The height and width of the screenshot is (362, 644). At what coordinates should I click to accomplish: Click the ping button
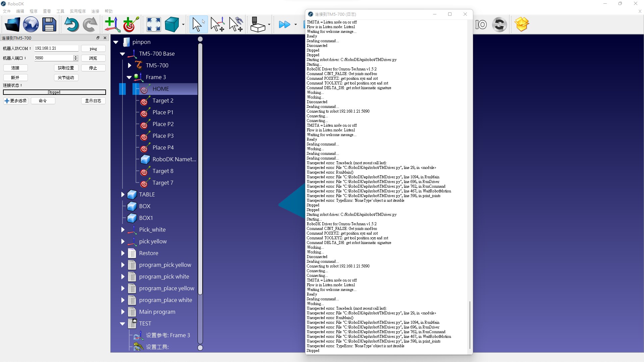(x=93, y=49)
